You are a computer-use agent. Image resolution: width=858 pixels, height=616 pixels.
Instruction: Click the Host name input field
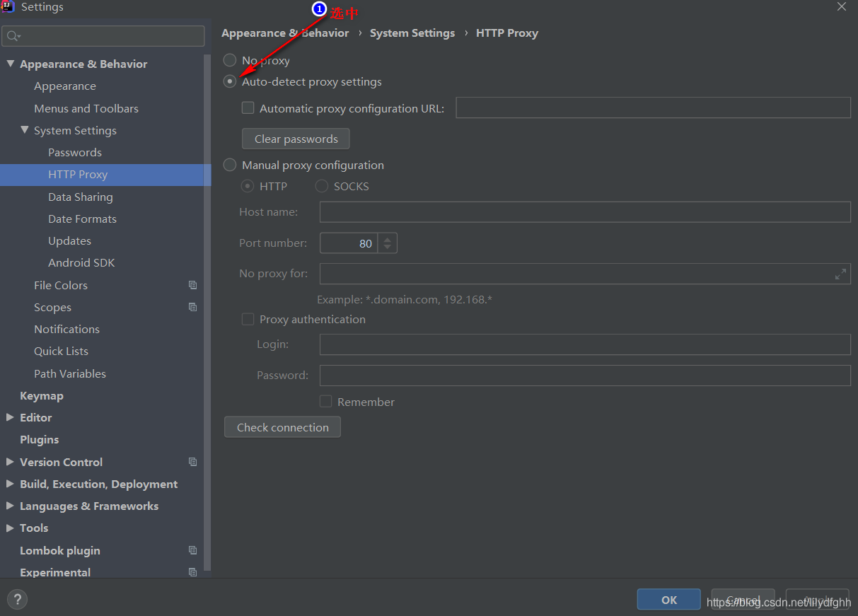coord(585,212)
